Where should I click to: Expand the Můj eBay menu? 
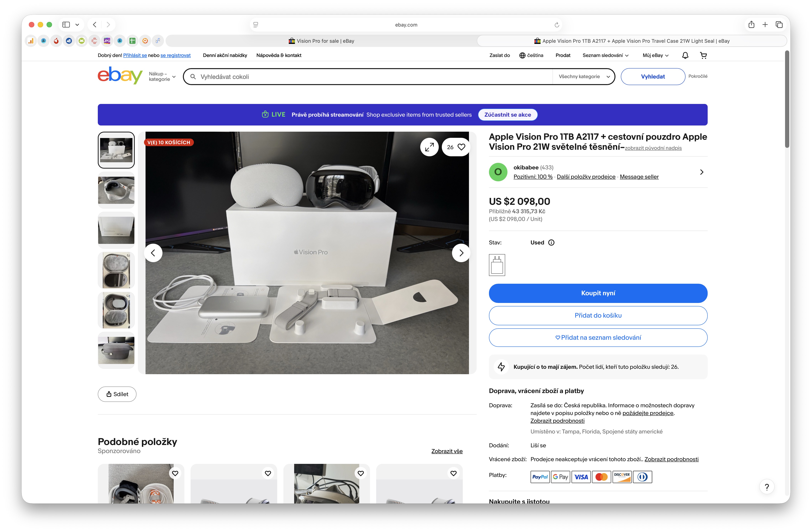[x=655, y=55]
